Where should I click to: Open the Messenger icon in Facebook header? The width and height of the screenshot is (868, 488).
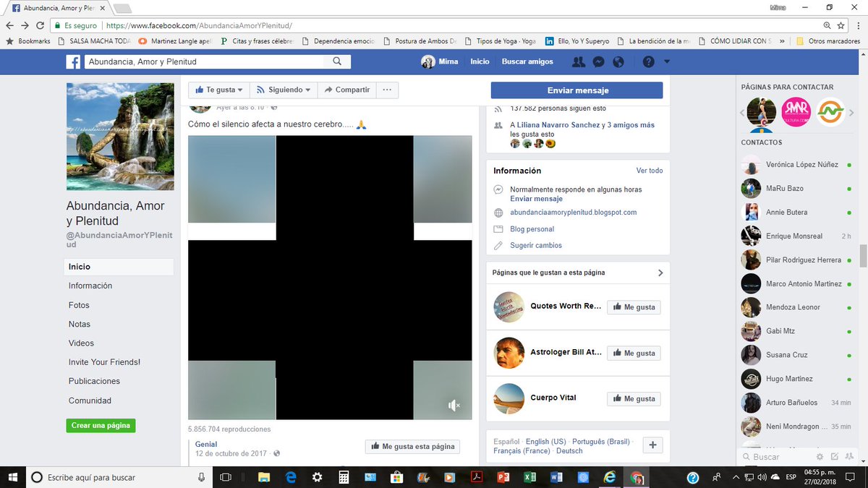point(598,62)
